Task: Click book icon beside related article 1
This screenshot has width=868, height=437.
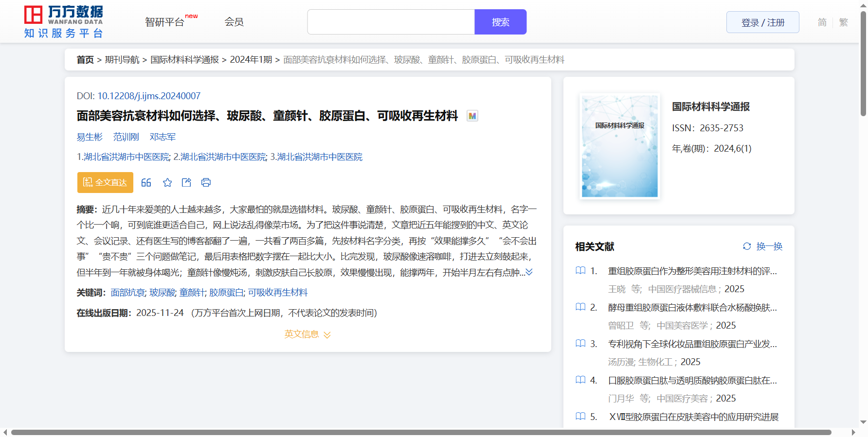Action: [x=580, y=271]
